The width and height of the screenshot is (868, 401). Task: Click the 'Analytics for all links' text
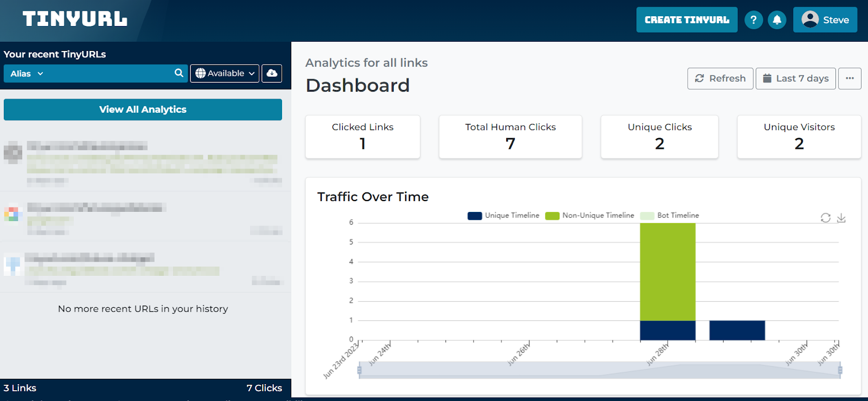[x=366, y=63]
